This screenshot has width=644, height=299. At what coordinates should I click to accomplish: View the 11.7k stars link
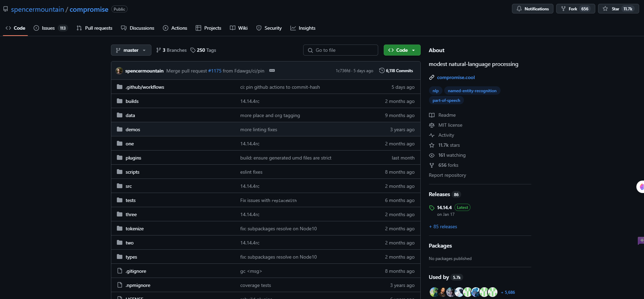click(445, 145)
